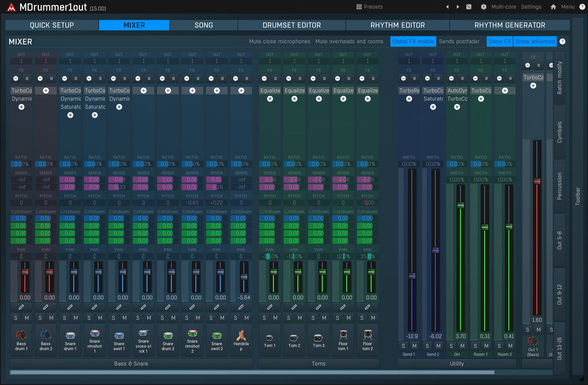Select the previous preset arrow
Screen dimensions: 588x385
[447, 7]
